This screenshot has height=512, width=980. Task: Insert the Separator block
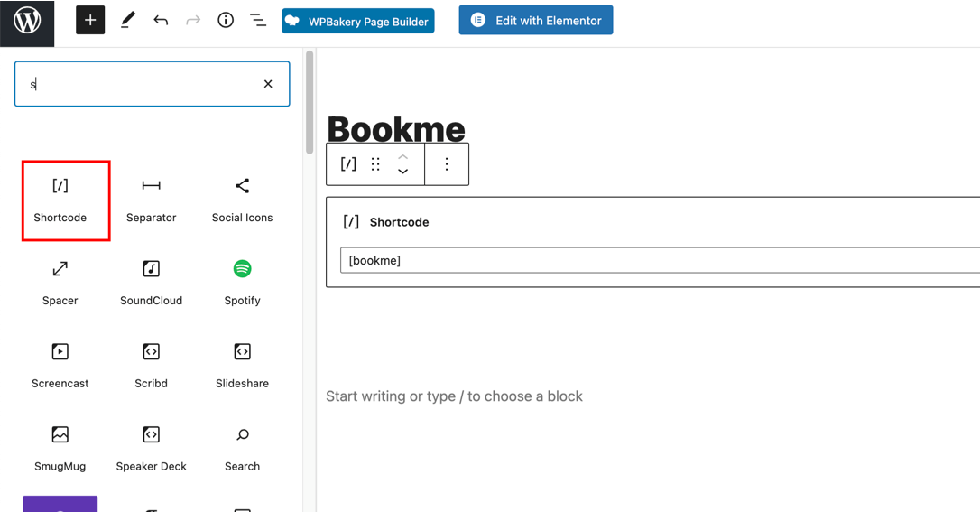pos(152,200)
